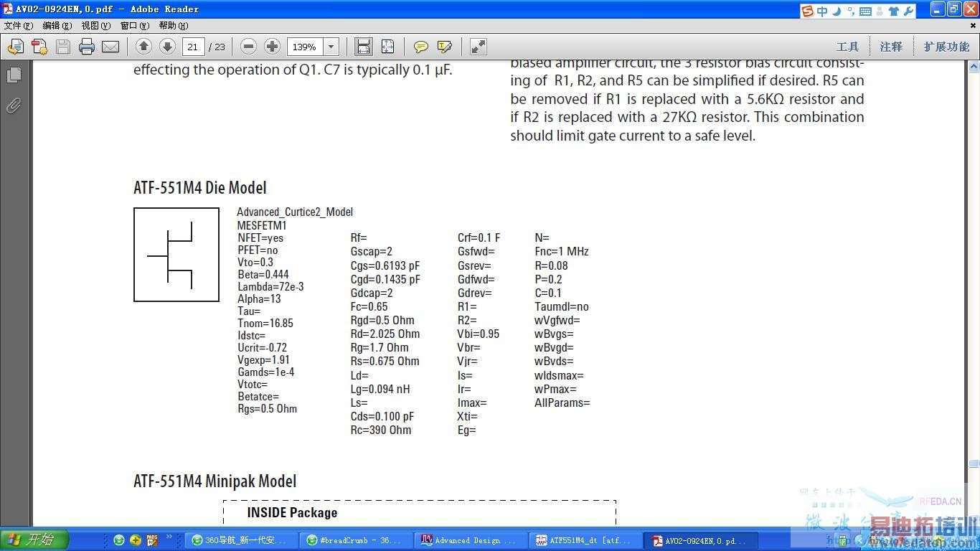Click the 'ATF-551M4 Die Model' heading
The image size is (980, 551).
coord(200,188)
